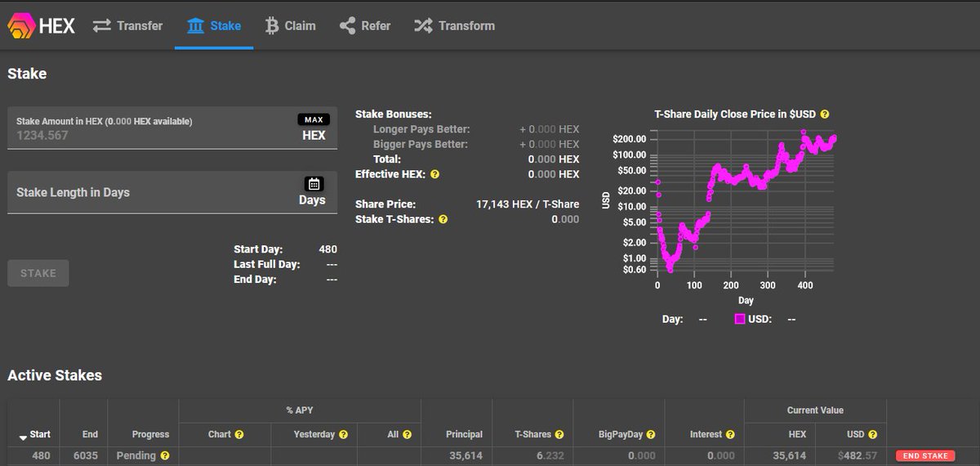Sort active stakes by Start column
Screen dimensions: 980x466
(x=35, y=435)
